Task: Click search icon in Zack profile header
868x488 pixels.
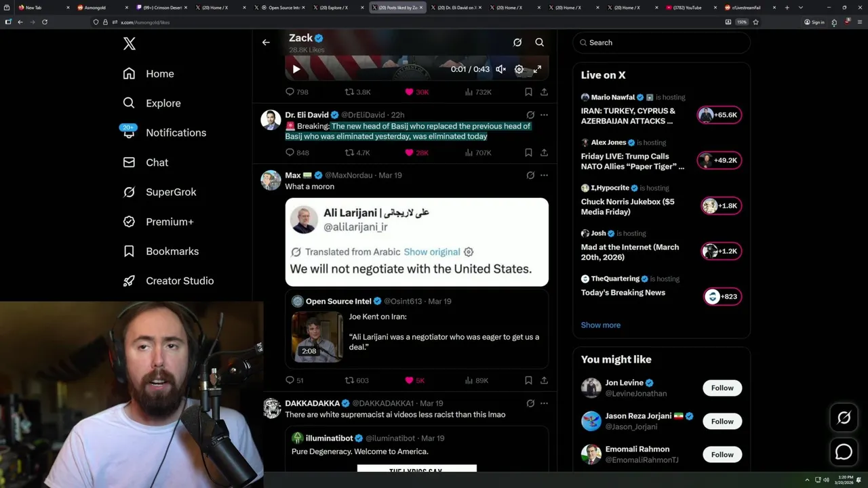Action: tap(540, 42)
